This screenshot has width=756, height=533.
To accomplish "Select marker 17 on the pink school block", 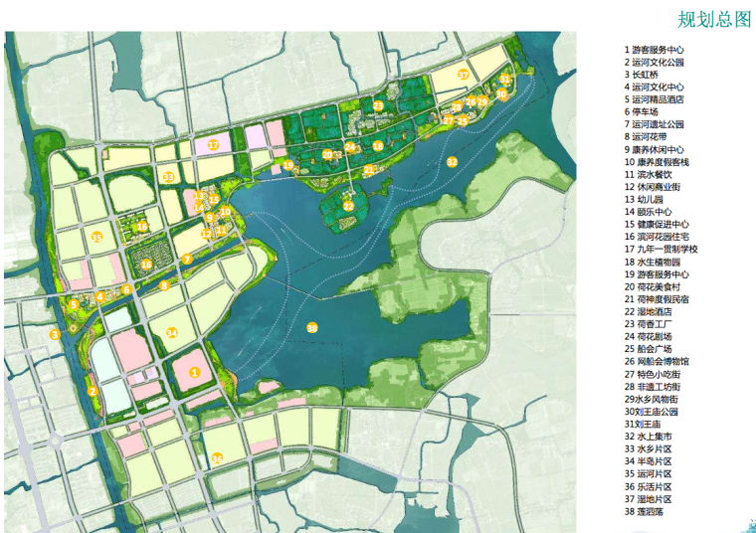I will pos(213,145).
